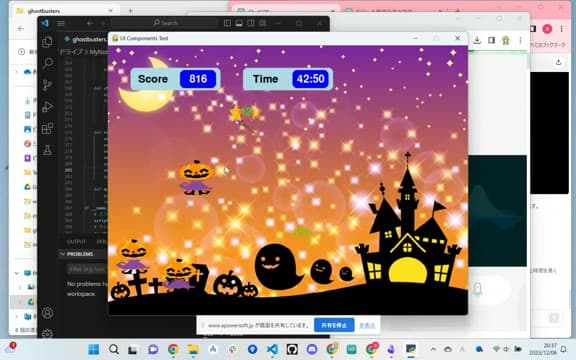Open the volume tray icon
576x360 pixels.
point(507,349)
